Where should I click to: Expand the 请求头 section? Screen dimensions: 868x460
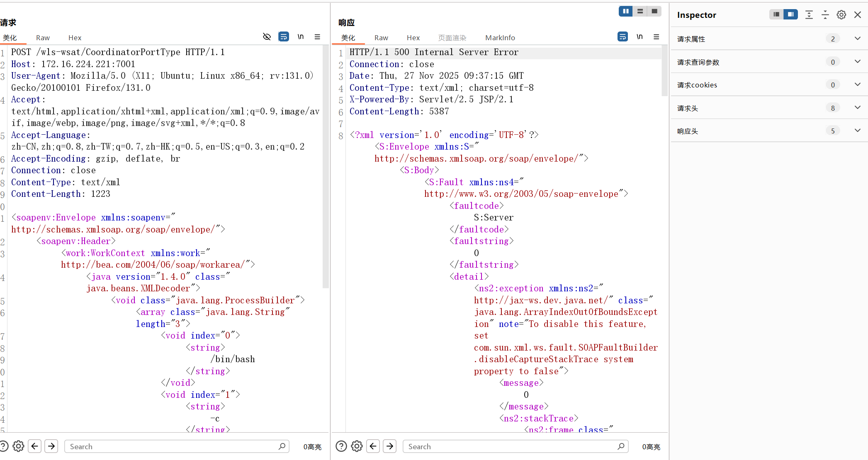click(x=857, y=108)
